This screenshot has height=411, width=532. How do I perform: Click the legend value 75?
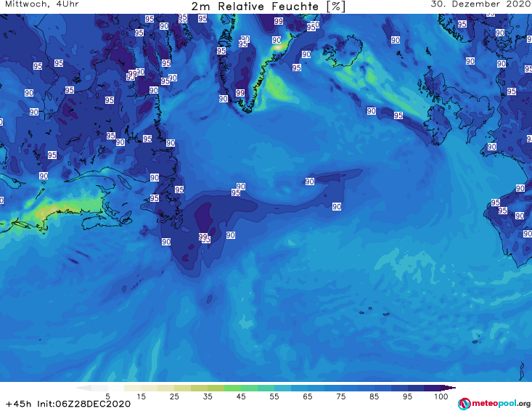pos(341,396)
